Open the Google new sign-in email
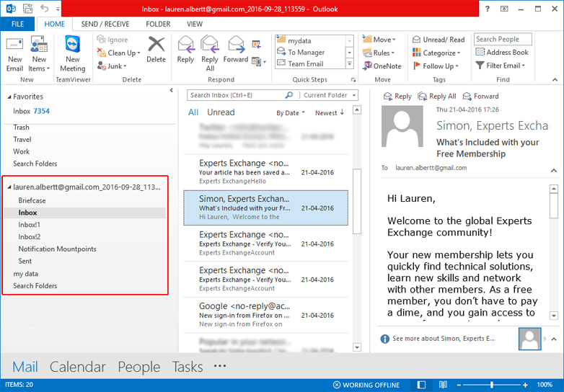Image resolution: width=564 pixels, height=392 pixels. 266,315
